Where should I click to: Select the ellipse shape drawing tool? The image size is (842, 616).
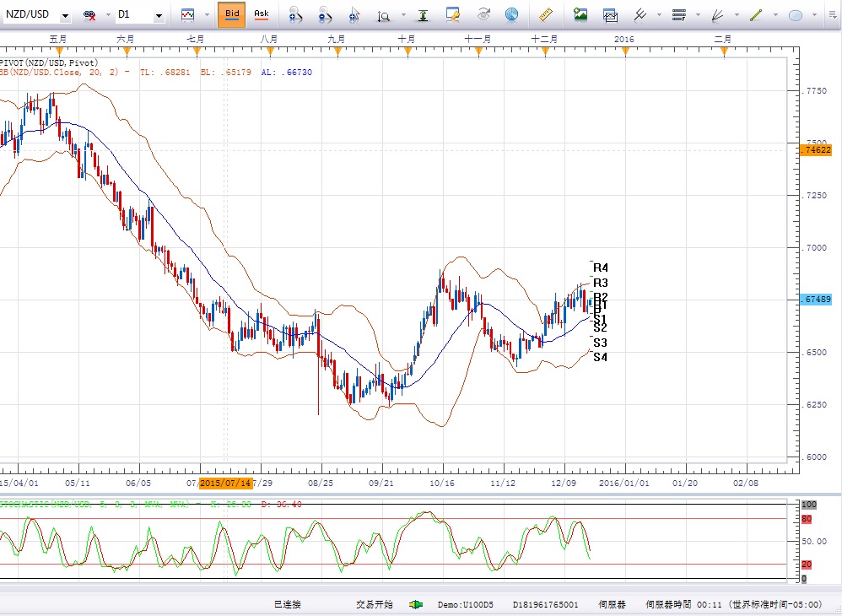point(795,14)
